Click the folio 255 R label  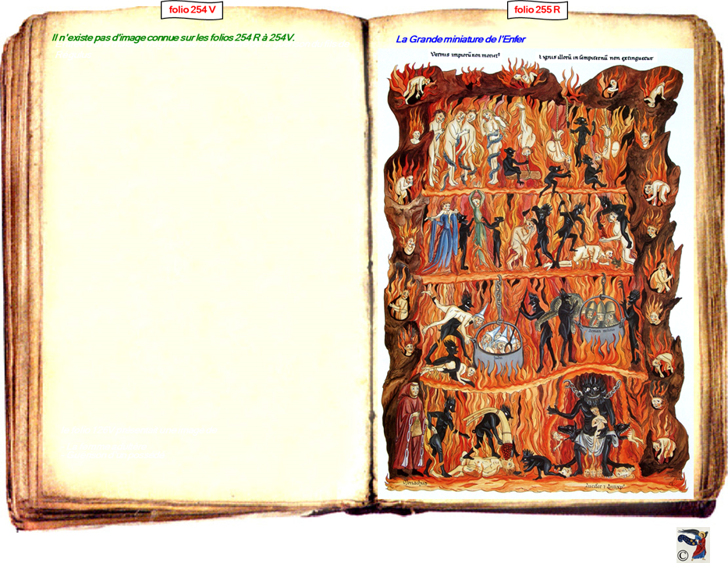(537, 9)
